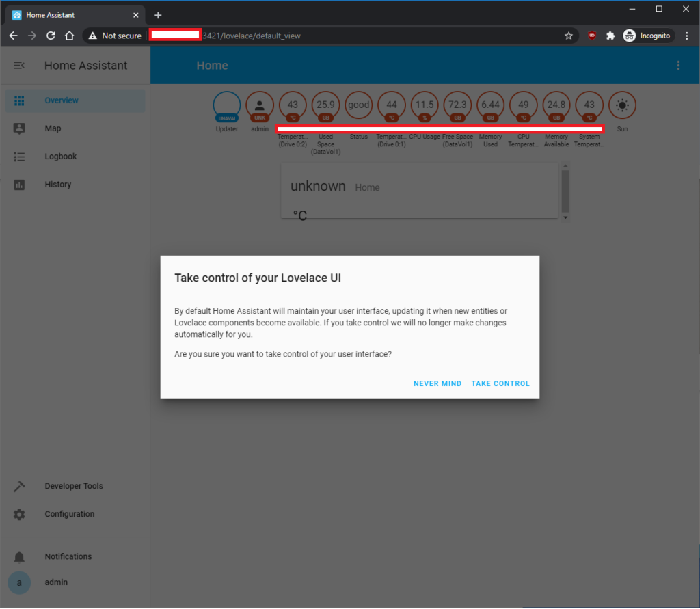Close the Home Assistant browser tab
Screen dimensions: 700x609
136,15
